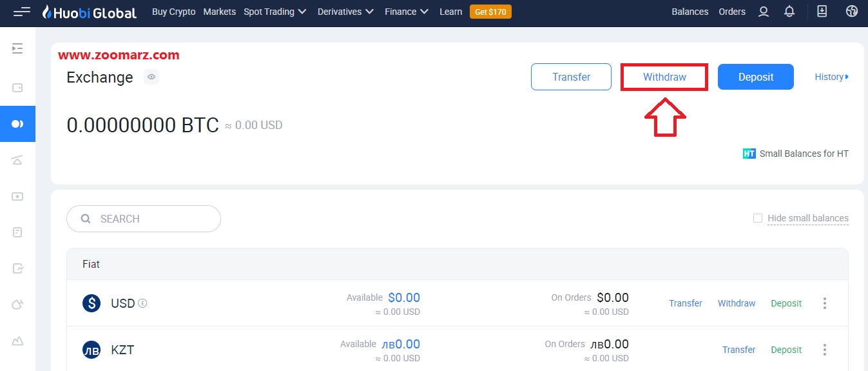This screenshot has width=868, height=371.
Task: Open the mountain graph icon in sidebar
Action: (17, 341)
